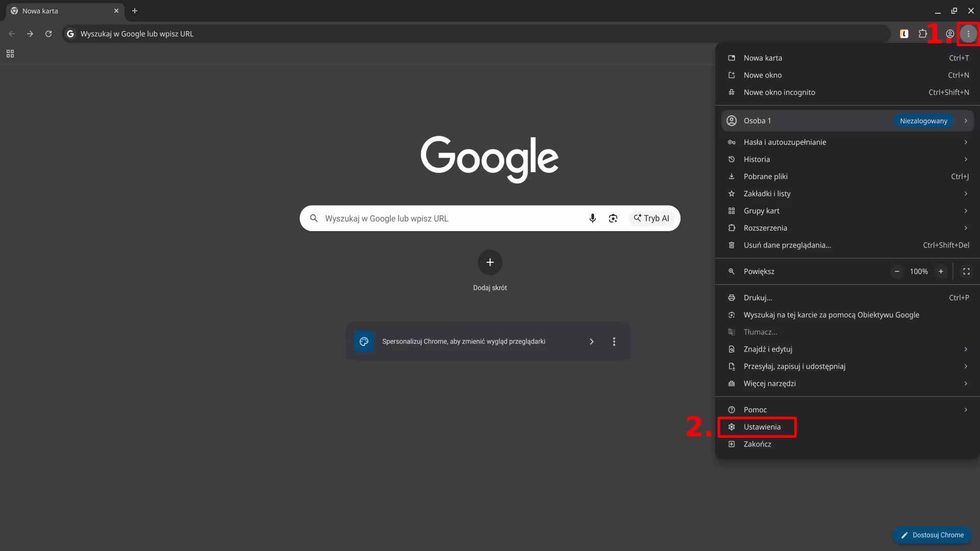Expand Grupy kart submenu

[847, 211]
